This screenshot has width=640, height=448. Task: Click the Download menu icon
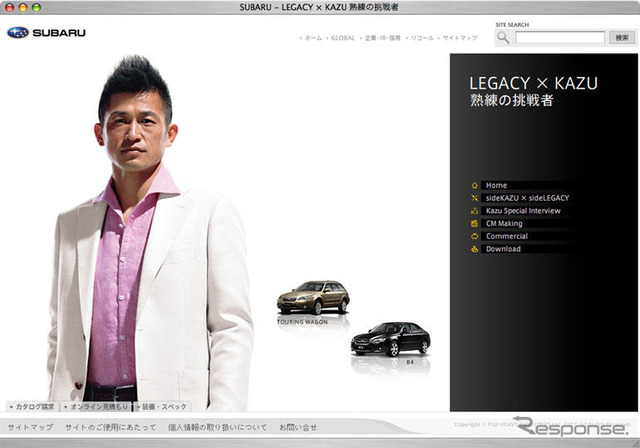(x=474, y=249)
